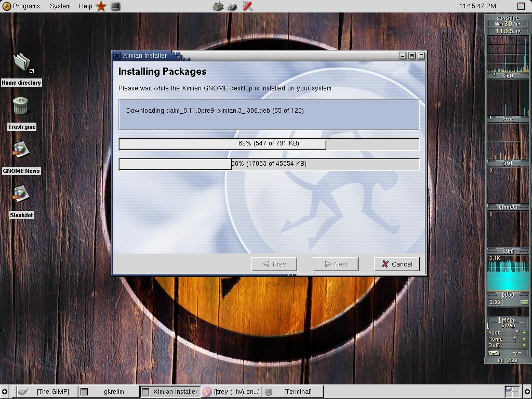Click the panel clock showing 11:15:47 PM
Viewport: 532px width, 399px height.
click(x=477, y=6)
